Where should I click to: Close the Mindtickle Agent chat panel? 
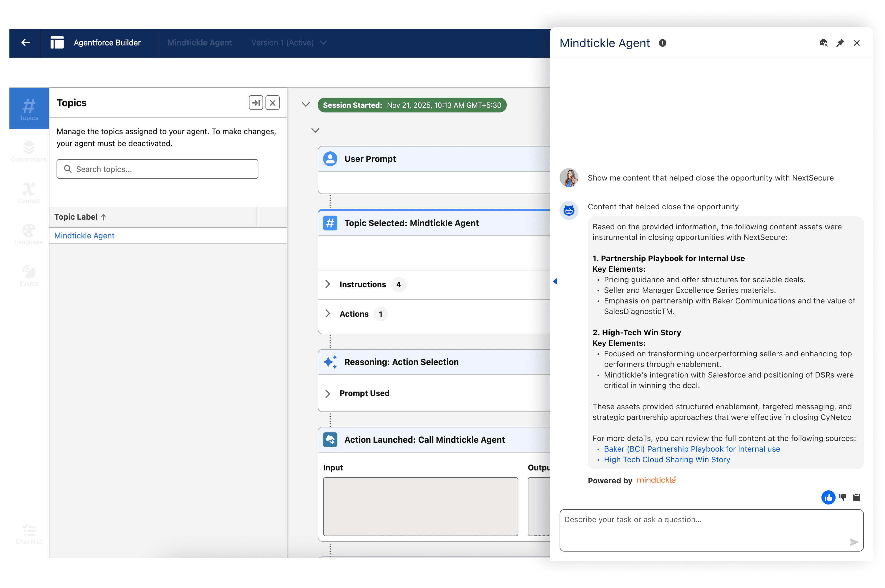(x=856, y=43)
